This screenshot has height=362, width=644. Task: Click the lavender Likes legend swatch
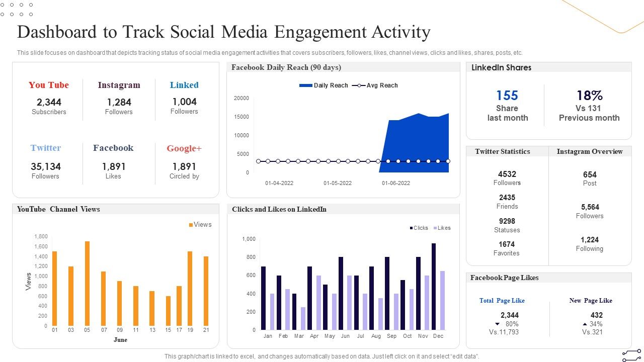(x=435, y=228)
